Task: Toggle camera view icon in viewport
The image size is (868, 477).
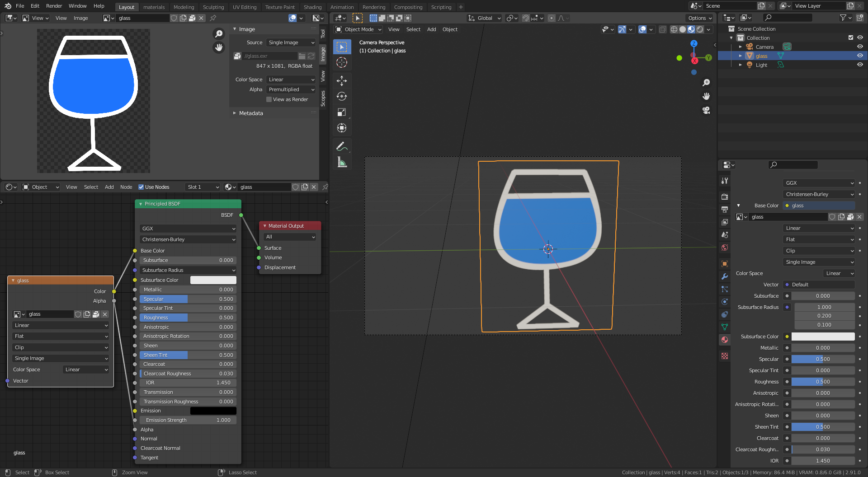Action: click(706, 110)
